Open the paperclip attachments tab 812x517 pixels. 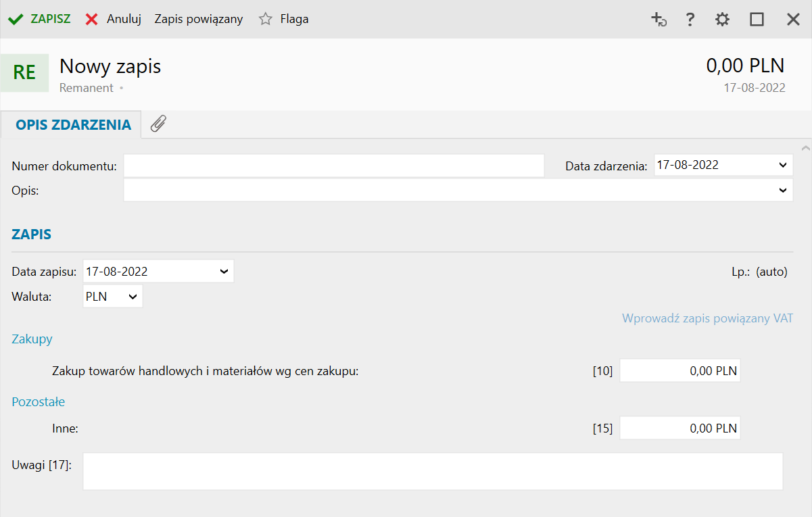[x=158, y=124]
